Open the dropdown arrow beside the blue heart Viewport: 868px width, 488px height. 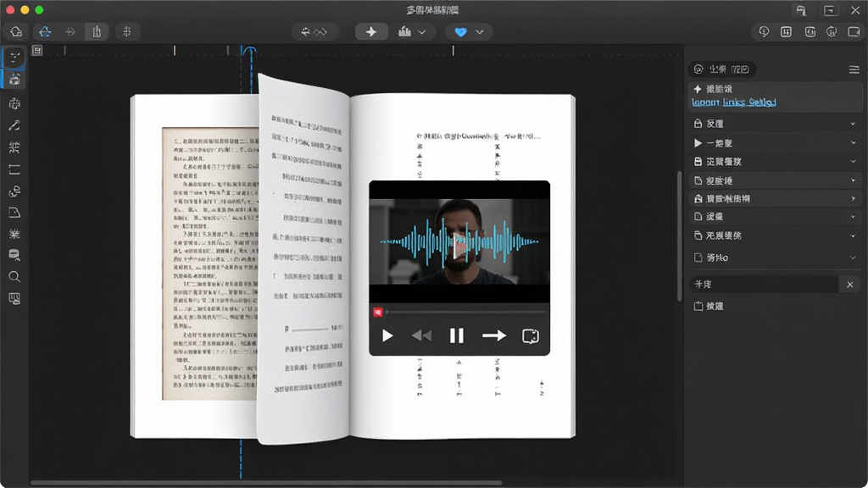(480, 32)
